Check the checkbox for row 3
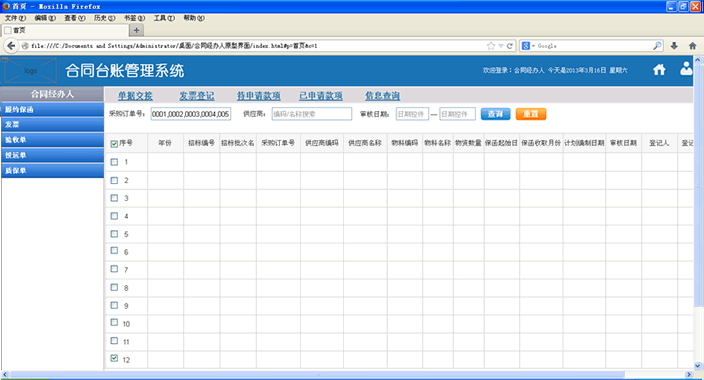 point(114,198)
